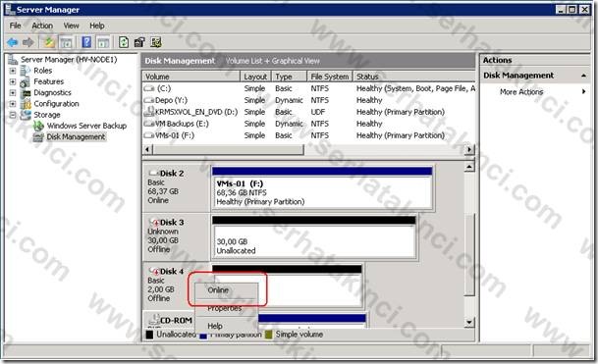598x364 pixels.
Task: Select the VM Backups (E:) volume row
Action: pos(309,124)
